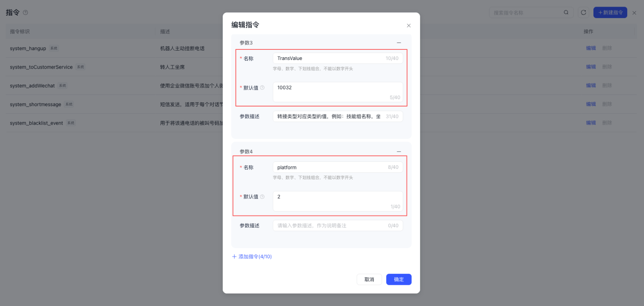Collapse the 参数3 section

coord(399,43)
